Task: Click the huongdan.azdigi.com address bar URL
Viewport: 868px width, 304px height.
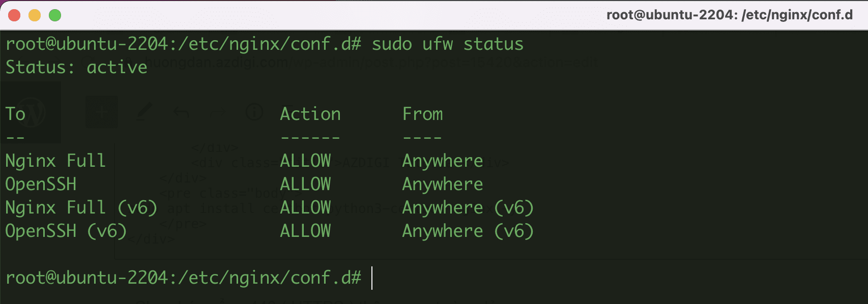Action: click(x=214, y=62)
